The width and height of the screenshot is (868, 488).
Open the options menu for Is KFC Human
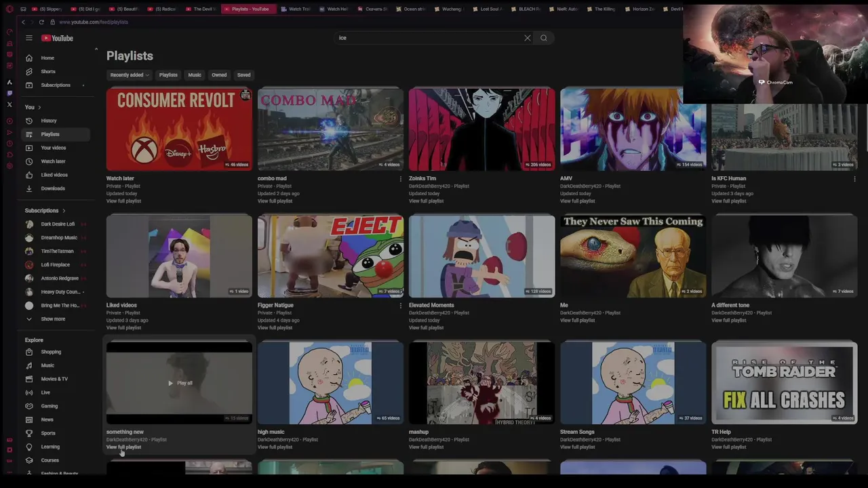(x=854, y=179)
